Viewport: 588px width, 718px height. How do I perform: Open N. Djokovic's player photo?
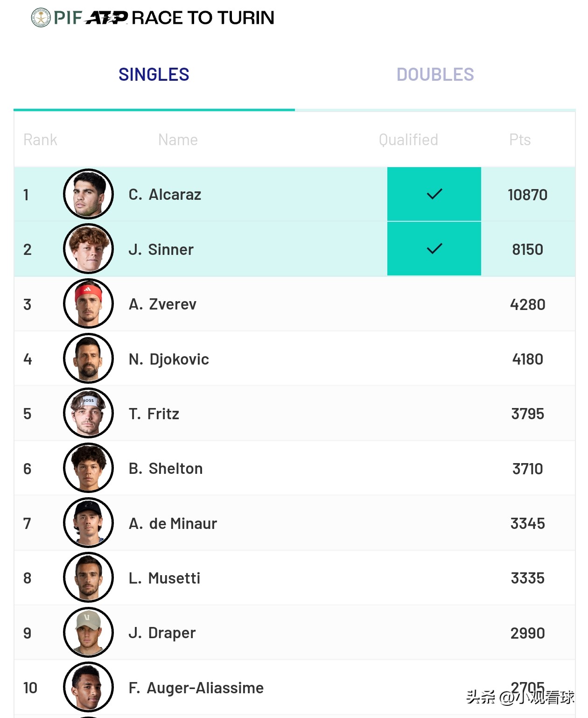(88, 359)
